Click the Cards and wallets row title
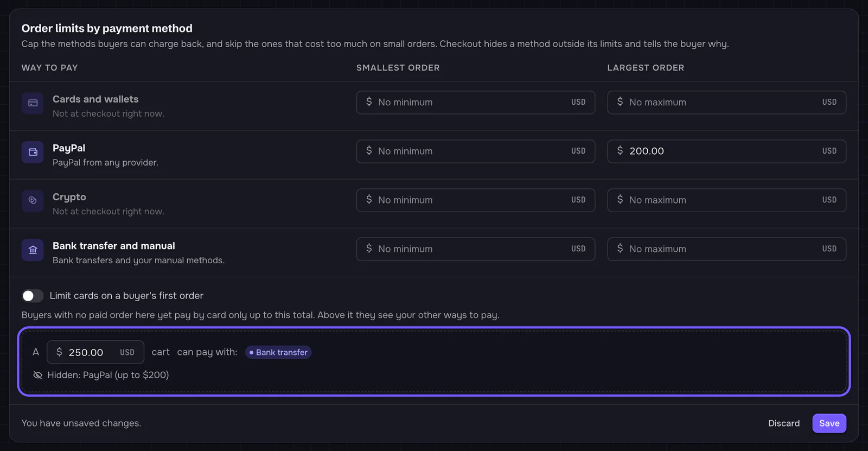 pos(95,99)
